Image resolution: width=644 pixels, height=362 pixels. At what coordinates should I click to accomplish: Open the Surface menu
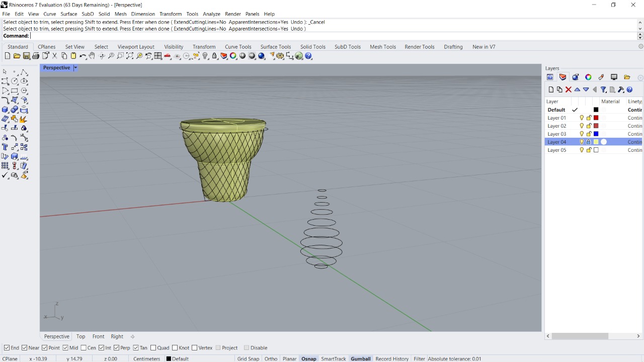[x=69, y=14]
